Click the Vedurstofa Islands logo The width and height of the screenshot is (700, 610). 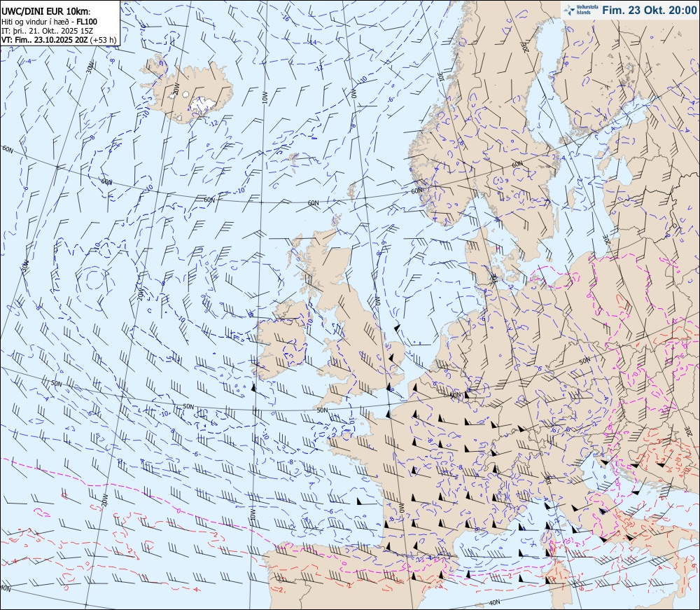[x=580, y=10]
